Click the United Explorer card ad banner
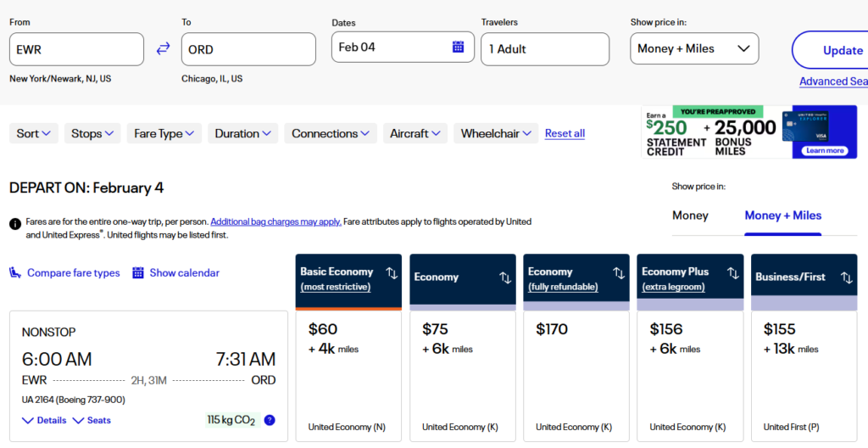This screenshot has height=448, width=868. tap(749, 132)
